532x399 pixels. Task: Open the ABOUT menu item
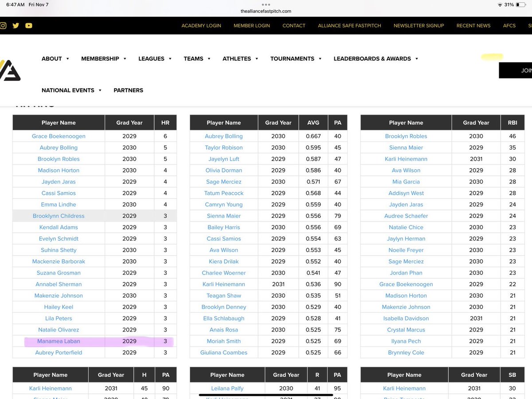[51, 59]
